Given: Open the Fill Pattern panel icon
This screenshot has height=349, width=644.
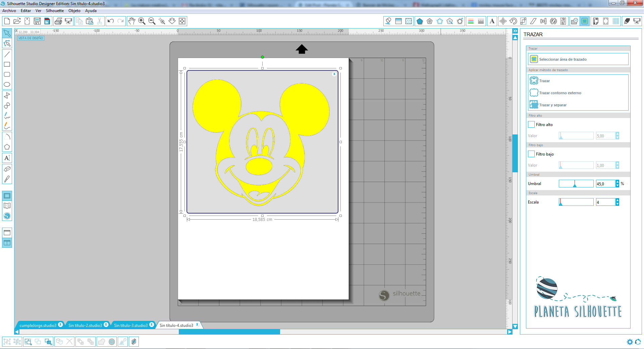Looking at the screenshot, I should (409, 21).
